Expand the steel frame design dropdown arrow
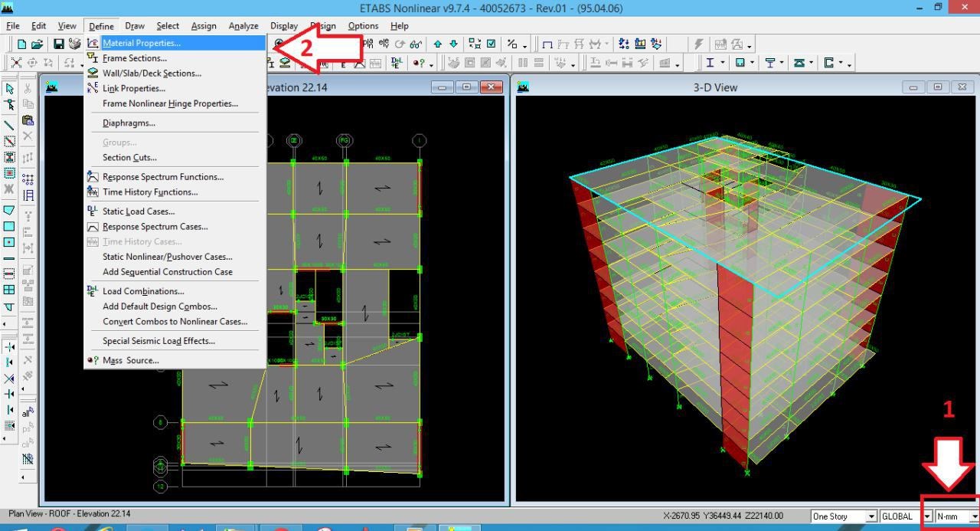Image resolution: width=980 pixels, height=531 pixels. coord(723,64)
